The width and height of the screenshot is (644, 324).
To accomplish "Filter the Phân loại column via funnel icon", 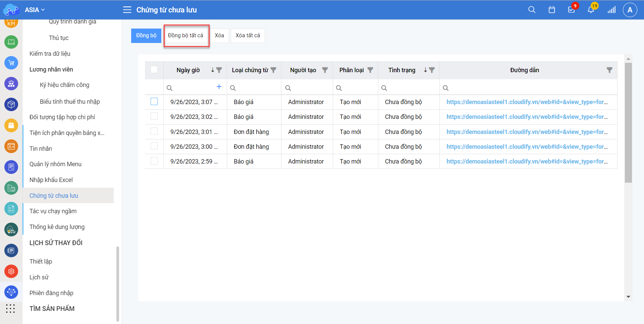I will coord(370,70).
